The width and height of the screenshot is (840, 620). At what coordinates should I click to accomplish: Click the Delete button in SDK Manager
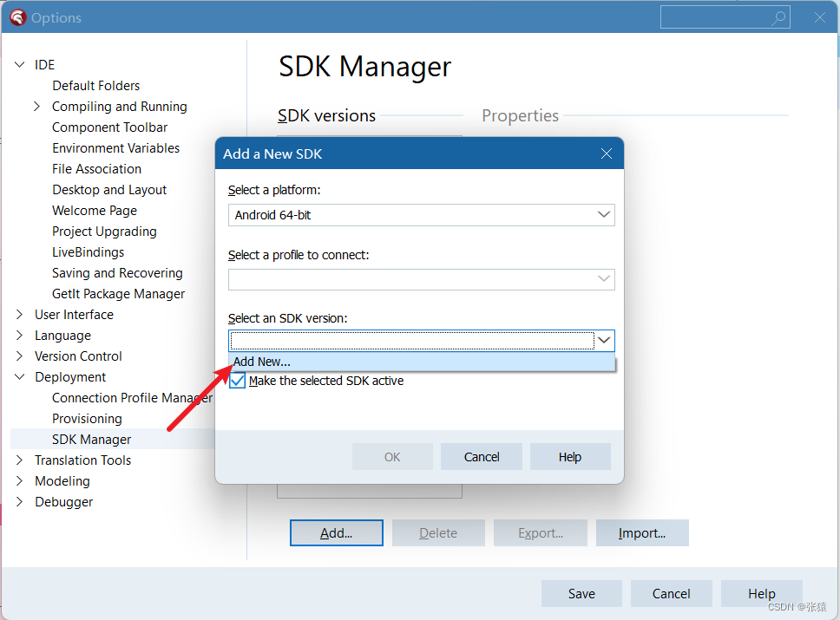pos(438,532)
